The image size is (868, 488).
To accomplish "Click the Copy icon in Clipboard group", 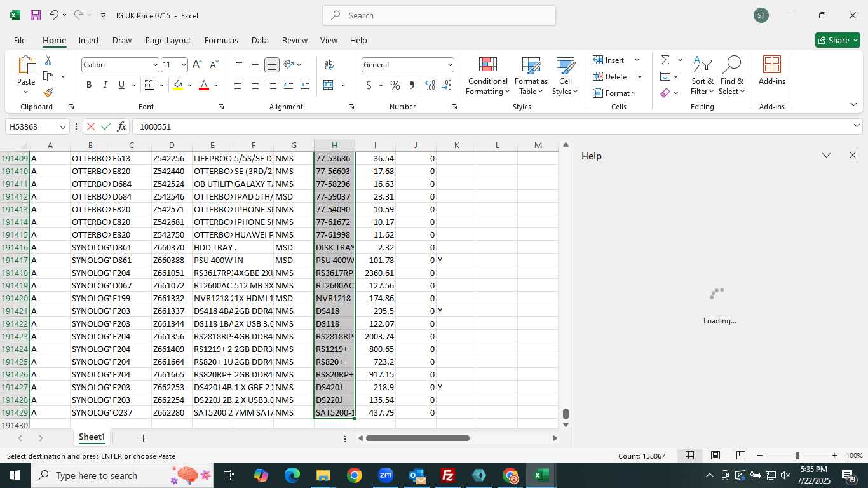I will pyautogui.click(x=48, y=76).
